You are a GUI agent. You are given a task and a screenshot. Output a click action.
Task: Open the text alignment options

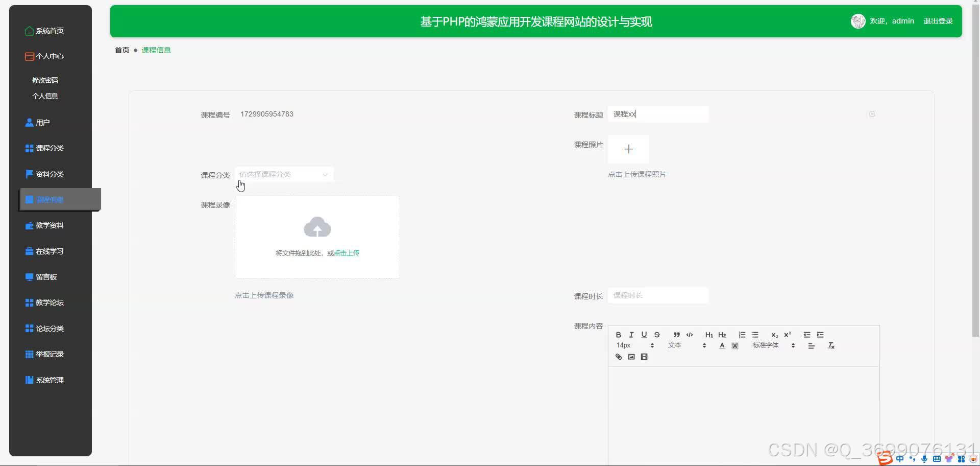(811, 346)
